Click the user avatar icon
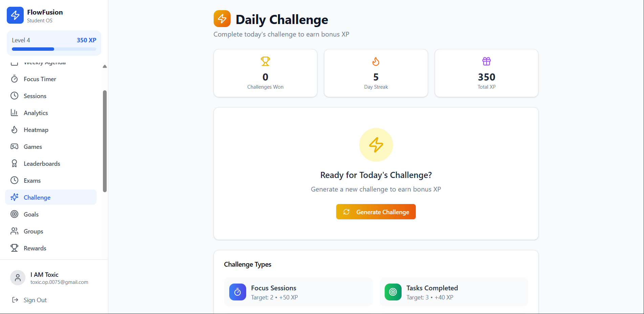Screen dimensions: 644x314 click(18, 278)
